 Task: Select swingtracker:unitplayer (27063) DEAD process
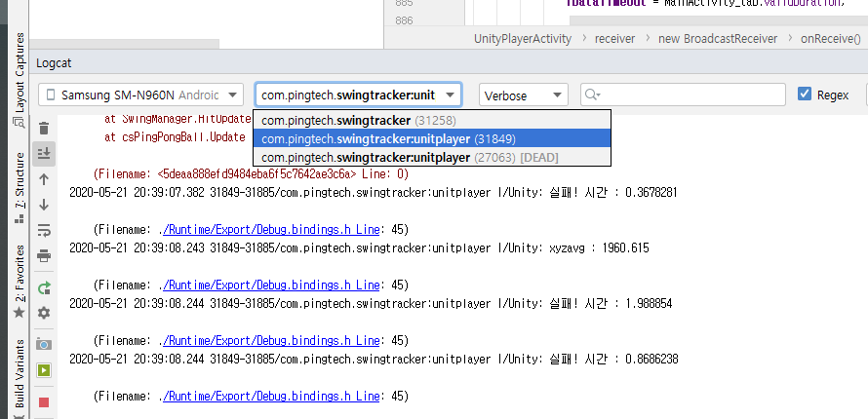point(432,158)
